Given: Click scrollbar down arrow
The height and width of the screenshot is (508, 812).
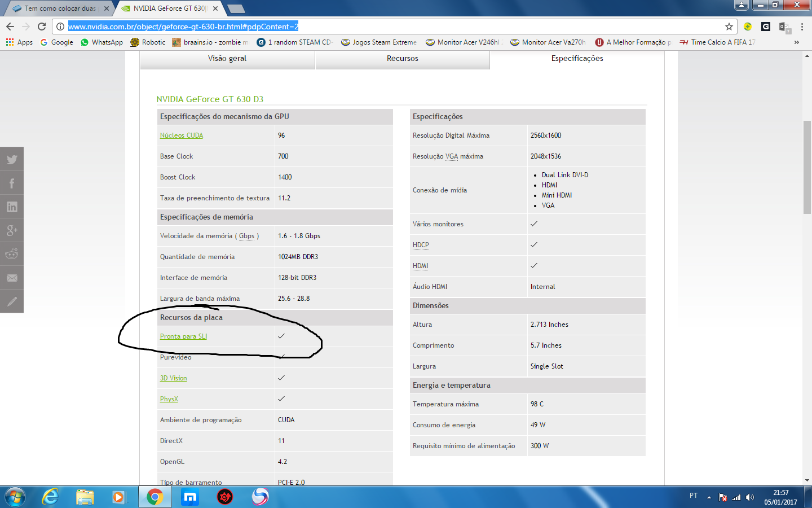Looking at the screenshot, I should (x=807, y=480).
